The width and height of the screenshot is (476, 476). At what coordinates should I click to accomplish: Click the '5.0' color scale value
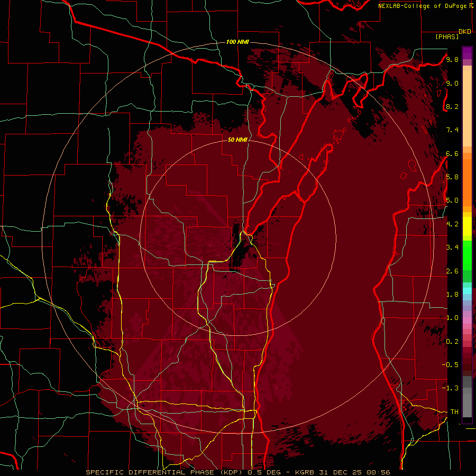tap(452, 200)
